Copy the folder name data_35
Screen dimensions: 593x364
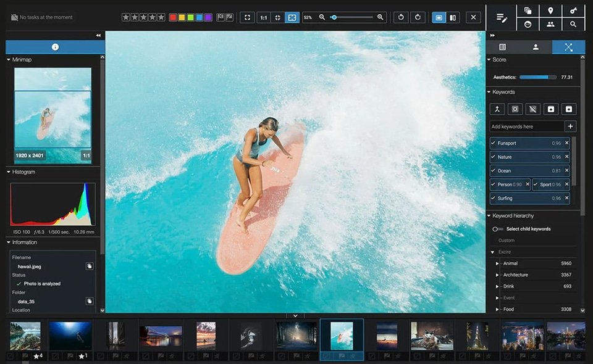coord(90,301)
